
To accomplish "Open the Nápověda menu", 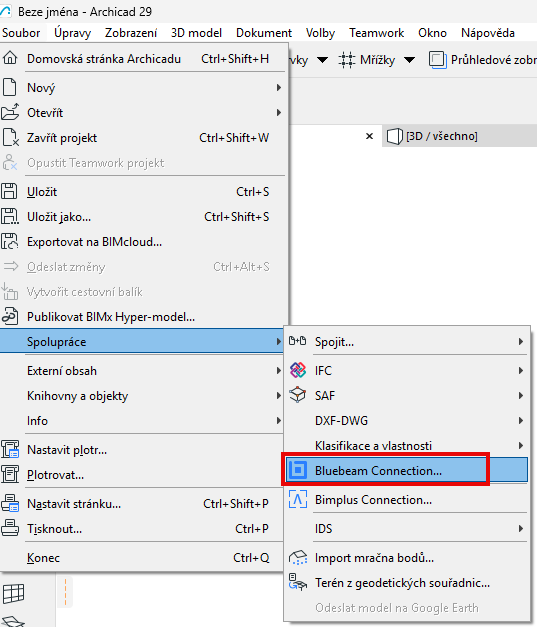I will pyautogui.click(x=488, y=33).
